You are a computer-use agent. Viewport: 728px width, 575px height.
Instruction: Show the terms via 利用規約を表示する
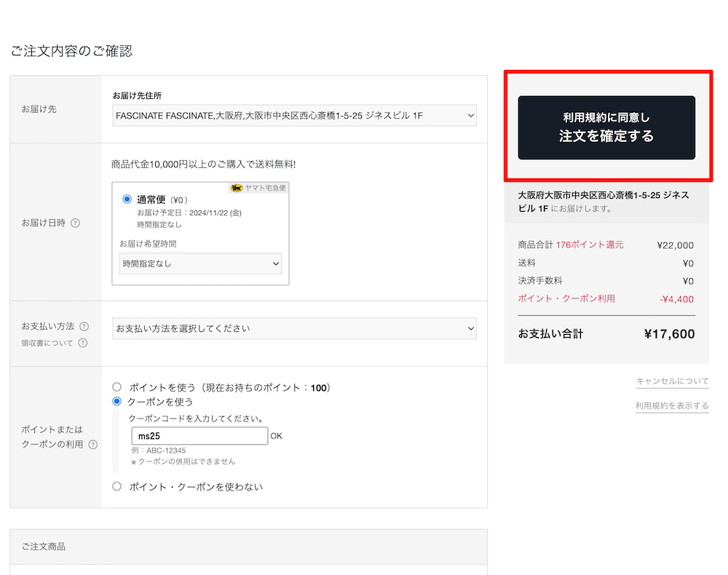[671, 405]
